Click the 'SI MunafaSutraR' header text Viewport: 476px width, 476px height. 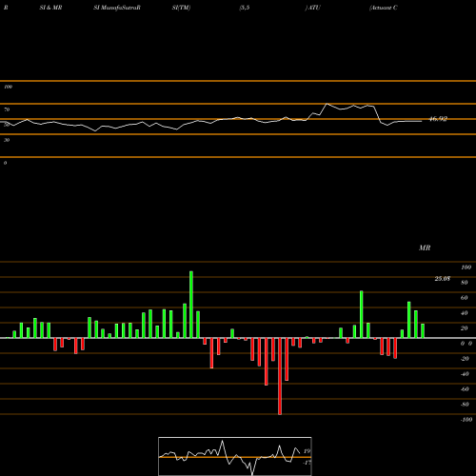117,8
